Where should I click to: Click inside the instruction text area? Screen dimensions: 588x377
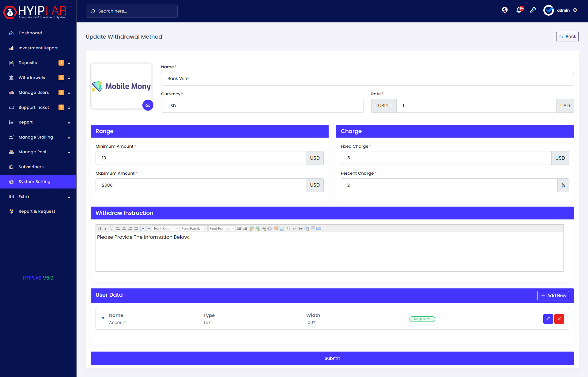click(x=330, y=252)
